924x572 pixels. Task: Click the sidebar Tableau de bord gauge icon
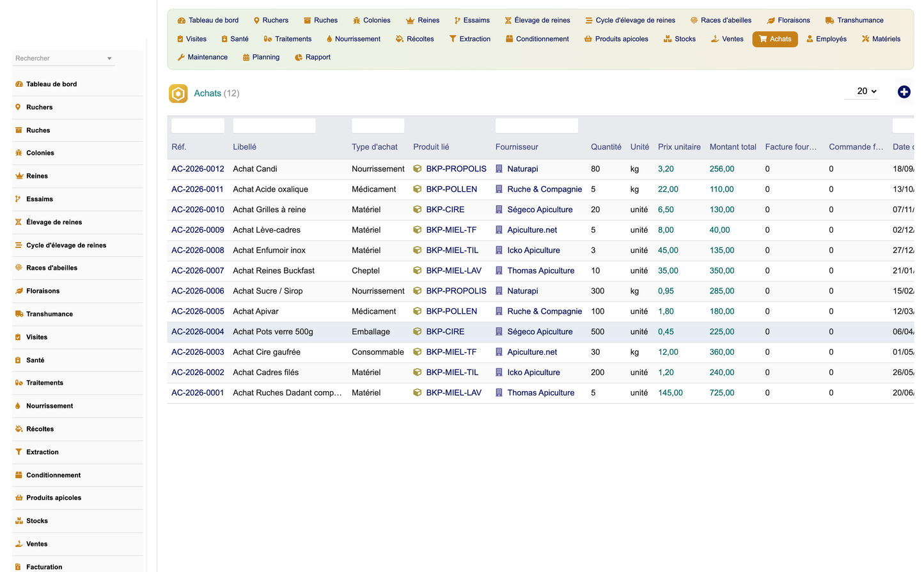(19, 84)
